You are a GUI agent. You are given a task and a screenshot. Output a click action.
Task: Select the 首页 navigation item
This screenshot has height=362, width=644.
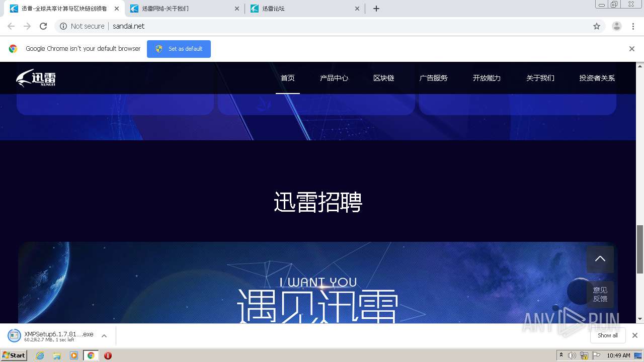pyautogui.click(x=288, y=78)
